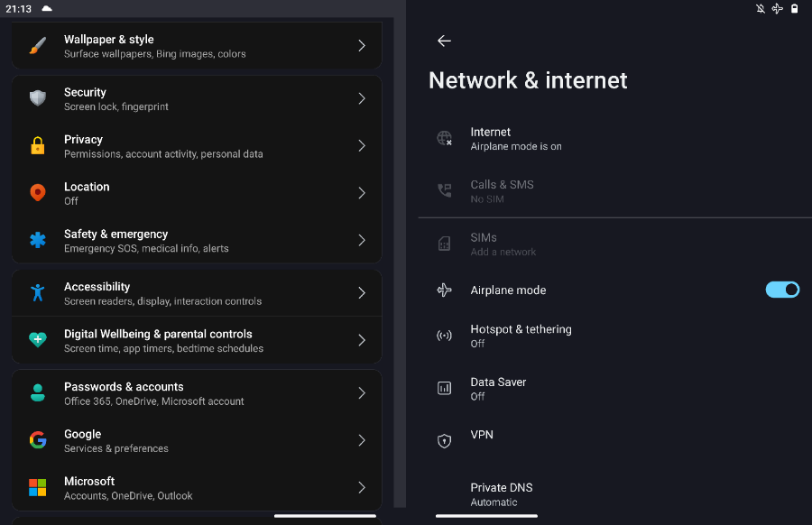Click the VPN shield icon

click(444, 441)
